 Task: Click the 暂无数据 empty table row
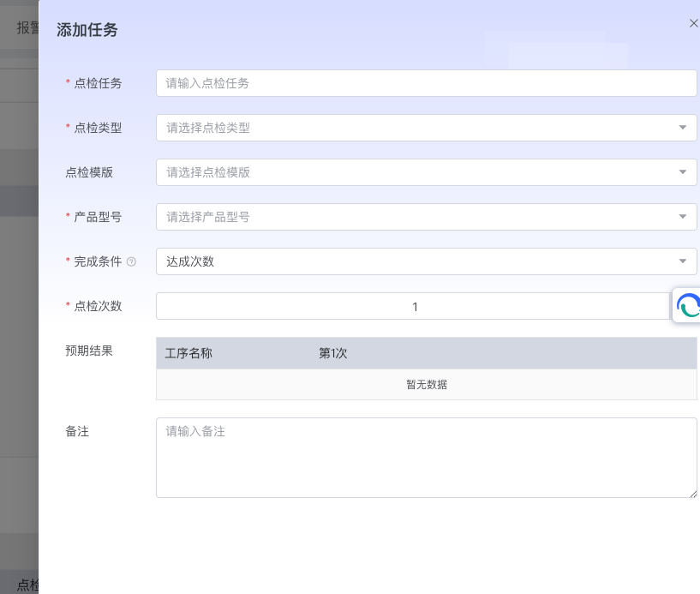pyautogui.click(x=426, y=385)
